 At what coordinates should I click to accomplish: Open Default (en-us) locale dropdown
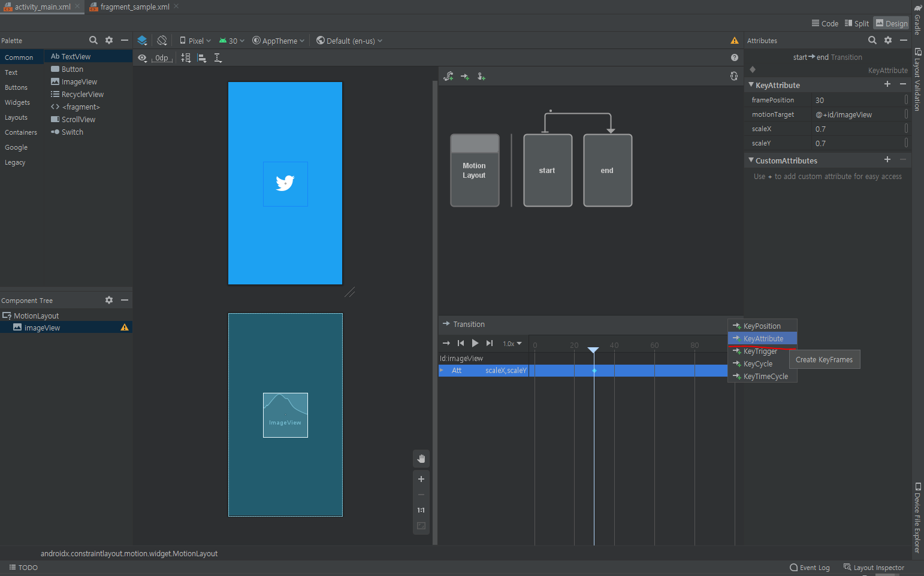coord(349,41)
